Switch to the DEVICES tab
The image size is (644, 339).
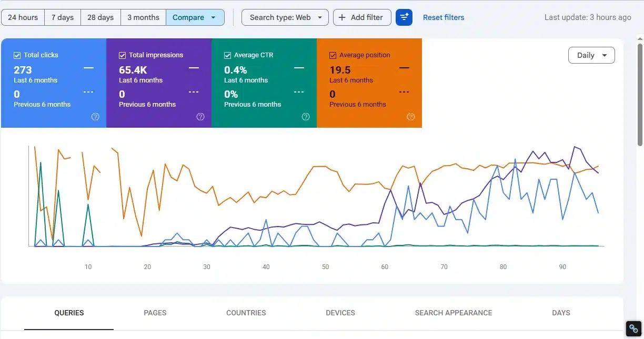340,313
